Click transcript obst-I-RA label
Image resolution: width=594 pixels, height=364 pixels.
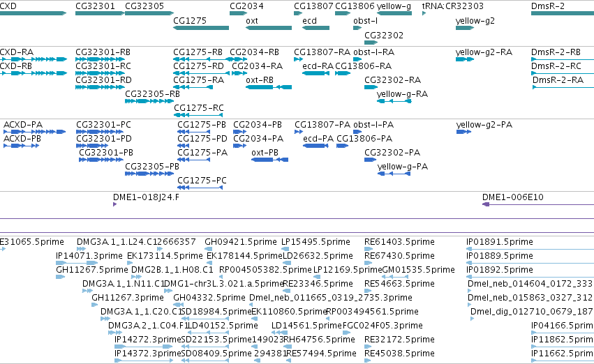(x=373, y=52)
